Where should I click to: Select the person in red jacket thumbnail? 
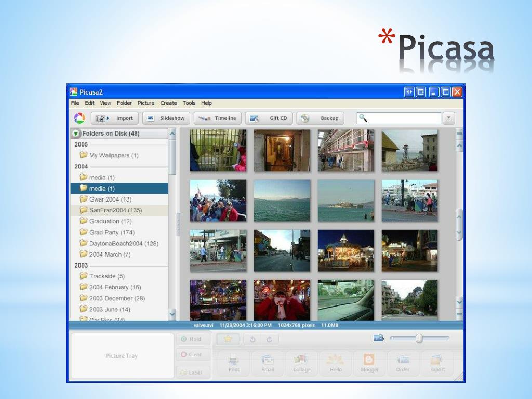pyautogui.click(x=282, y=300)
